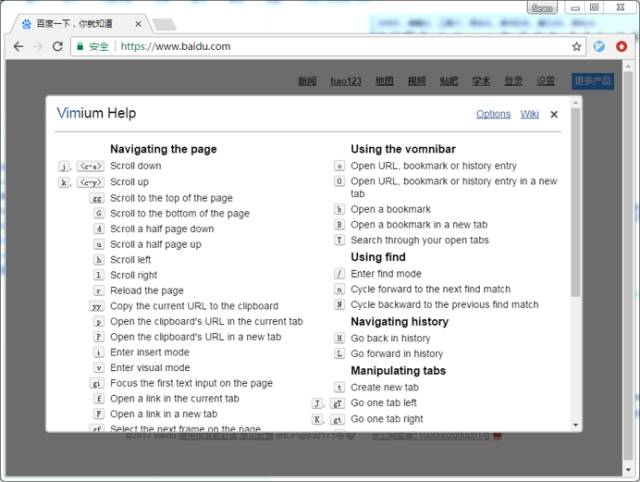Open the blue Vimium extension icon
640x482 pixels.
[x=599, y=47]
